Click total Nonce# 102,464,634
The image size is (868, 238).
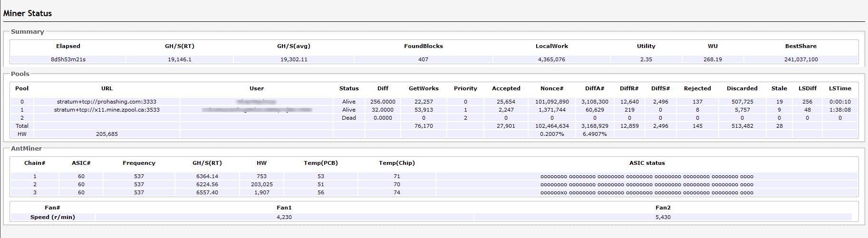pos(552,126)
